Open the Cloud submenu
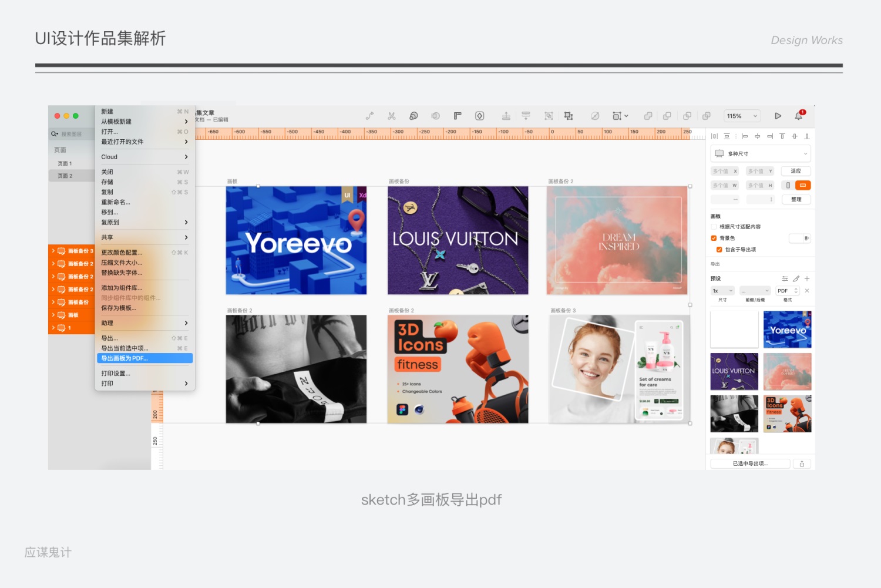This screenshot has width=881, height=588. point(144,157)
